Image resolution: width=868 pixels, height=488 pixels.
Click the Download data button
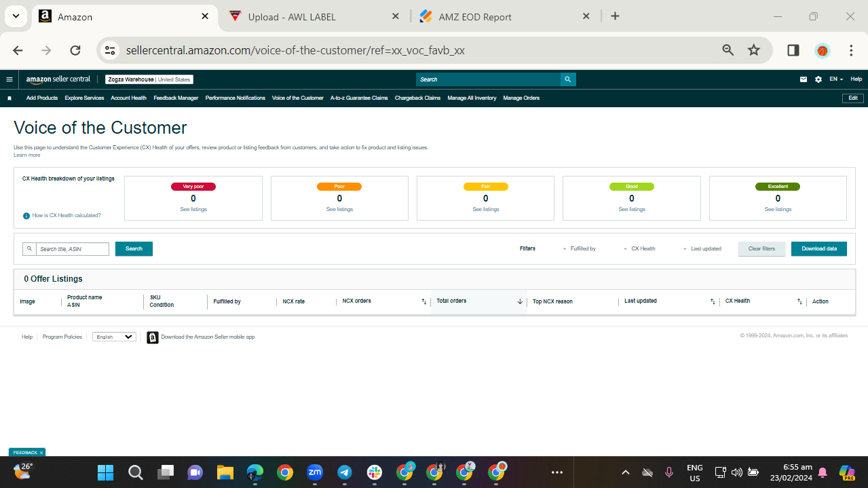point(819,249)
